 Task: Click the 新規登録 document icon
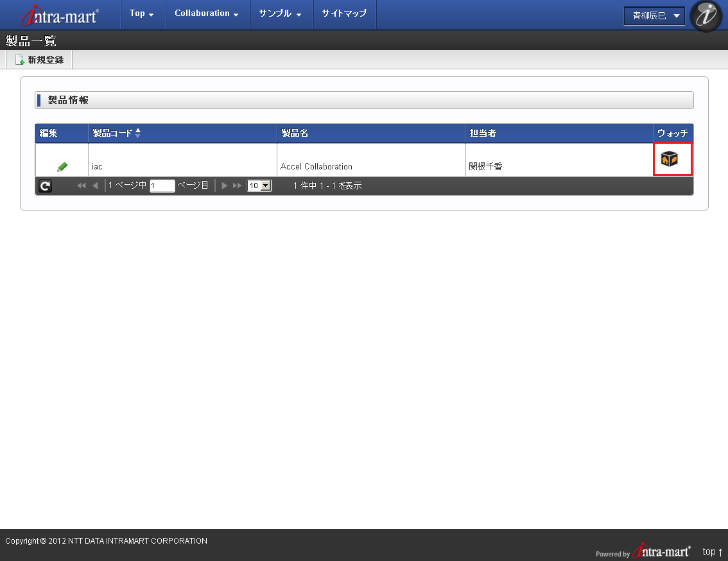19,60
